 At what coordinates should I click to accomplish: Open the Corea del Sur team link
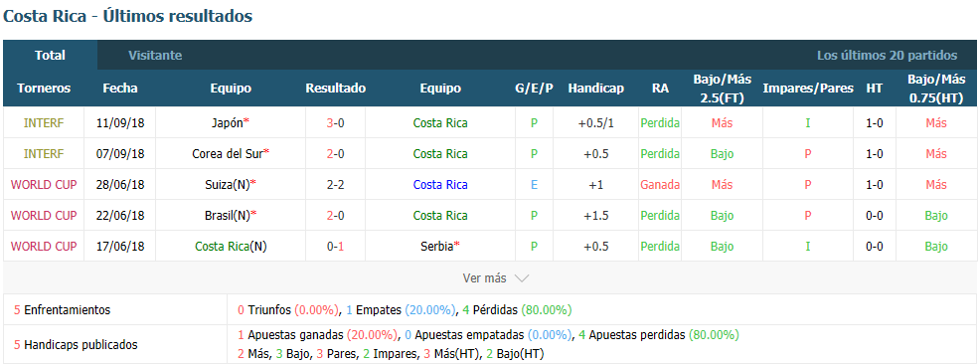click(231, 154)
